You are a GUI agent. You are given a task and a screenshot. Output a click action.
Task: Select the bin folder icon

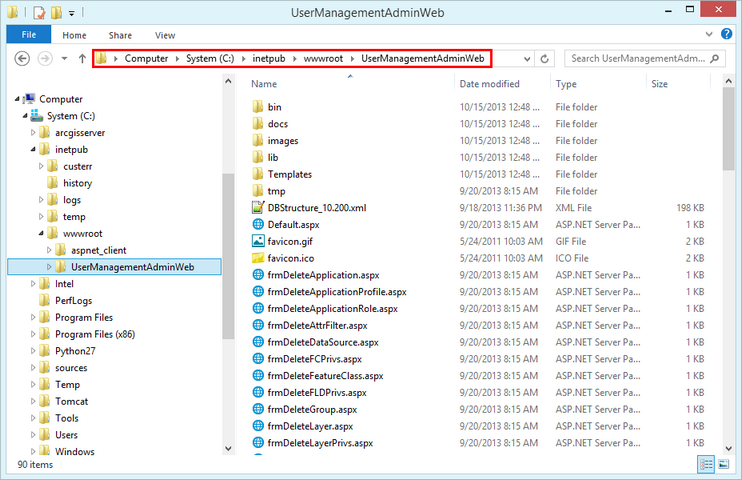[258, 107]
